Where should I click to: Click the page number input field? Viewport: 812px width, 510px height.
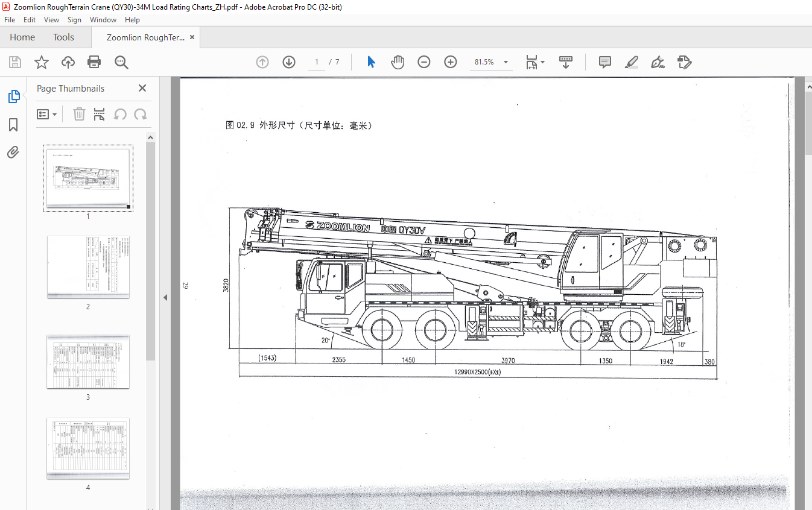317,62
